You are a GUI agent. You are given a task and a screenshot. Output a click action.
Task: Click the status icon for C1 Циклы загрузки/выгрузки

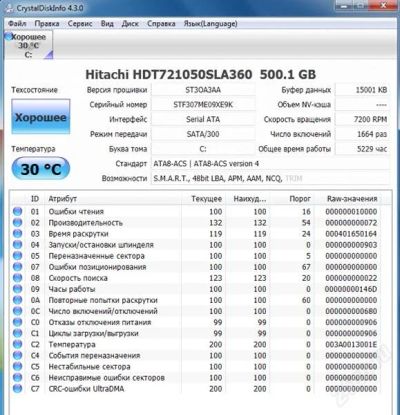pyautogui.click(x=18, y=333)
